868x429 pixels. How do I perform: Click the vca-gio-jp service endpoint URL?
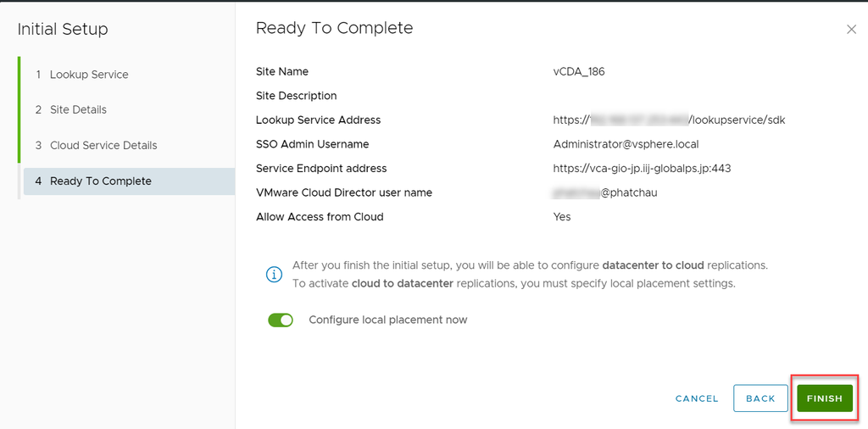tap(642, 169)
